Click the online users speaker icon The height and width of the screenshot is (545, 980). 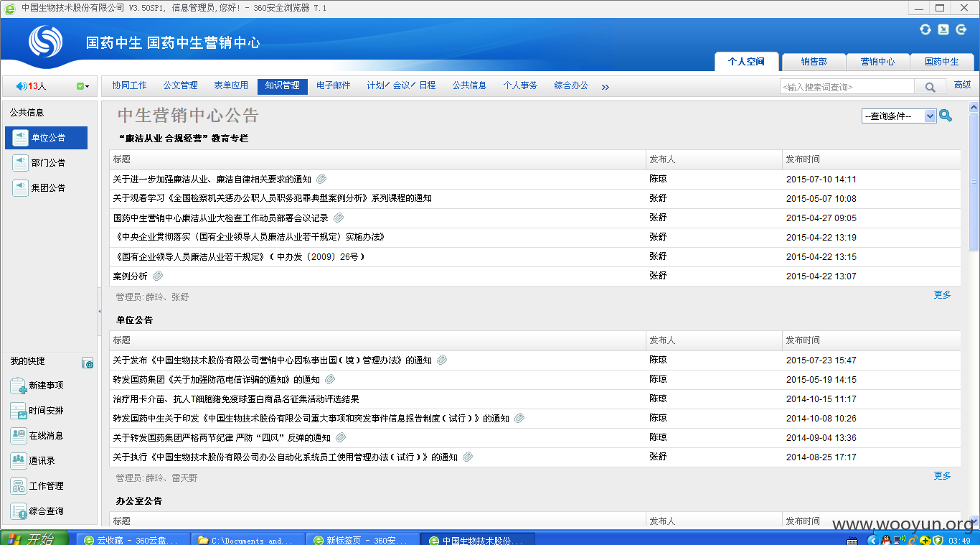pyautogui.click(x=20, y=86)
